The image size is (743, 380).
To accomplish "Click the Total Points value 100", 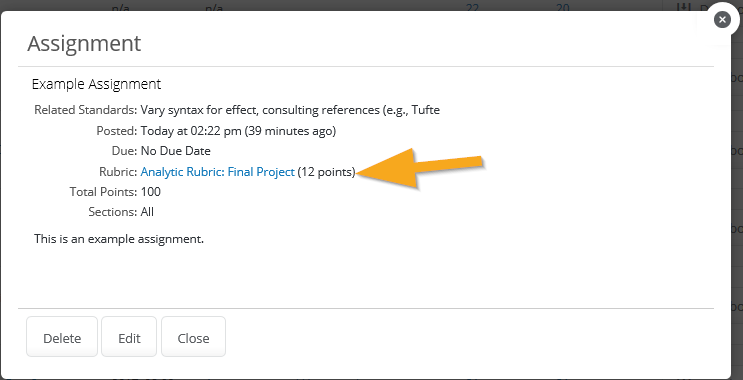I will (x=151, y=192).
